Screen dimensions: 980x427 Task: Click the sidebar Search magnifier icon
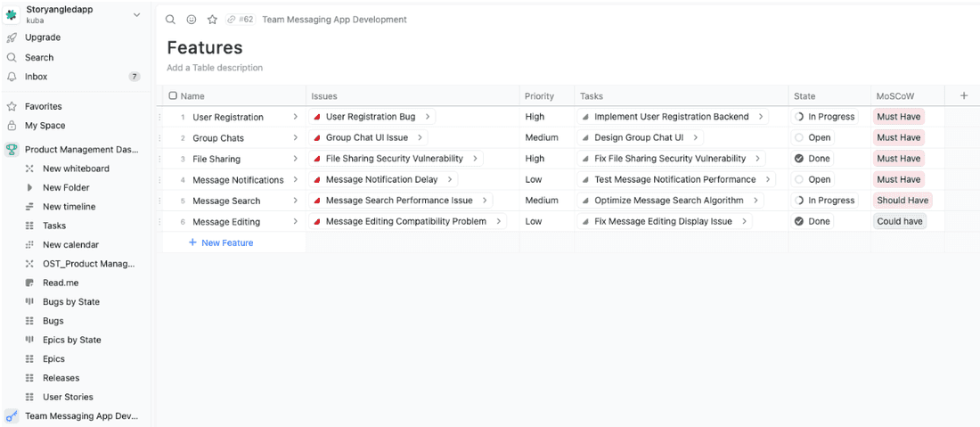[x=12, y=58]
